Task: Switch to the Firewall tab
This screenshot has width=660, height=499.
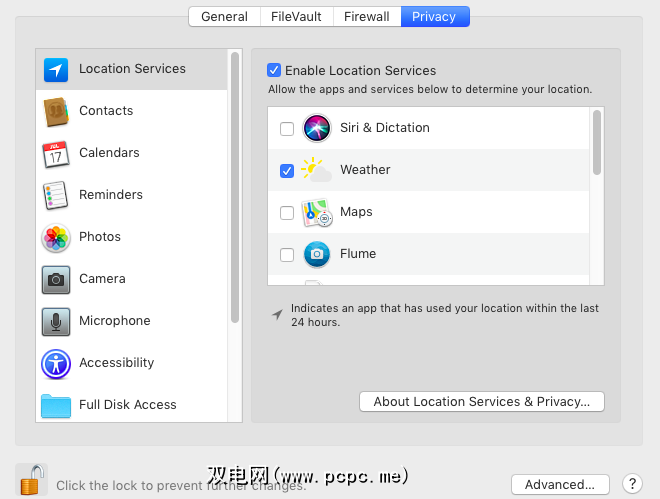Action: [366, 17]
